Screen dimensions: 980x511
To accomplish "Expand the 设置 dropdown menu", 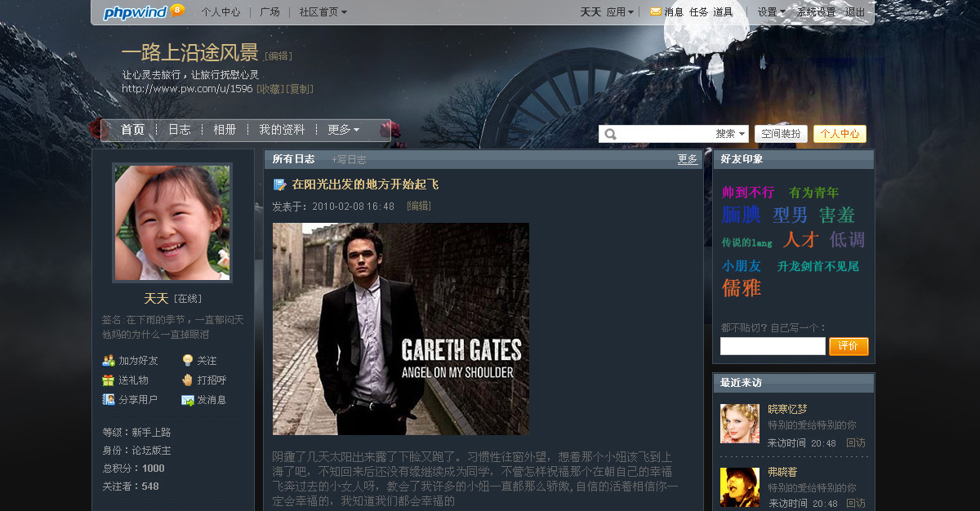I will (771, 12).
